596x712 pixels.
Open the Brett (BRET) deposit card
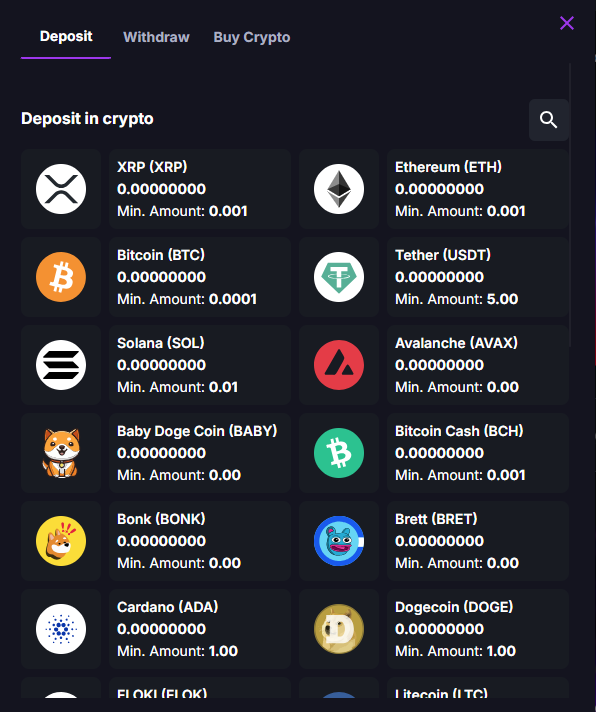[478, 541]
